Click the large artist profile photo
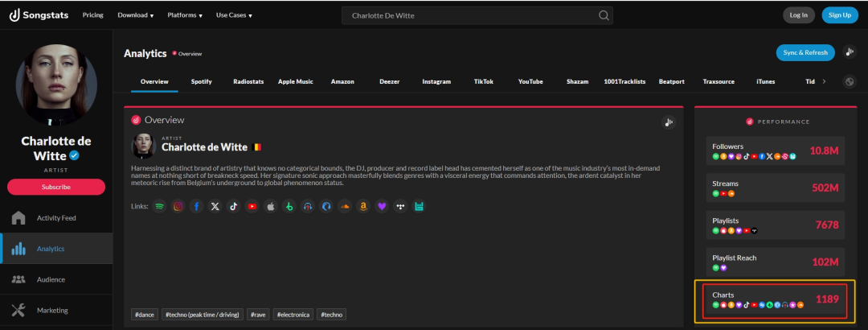The height and width of the screenshot is (330, 868). 56,85
